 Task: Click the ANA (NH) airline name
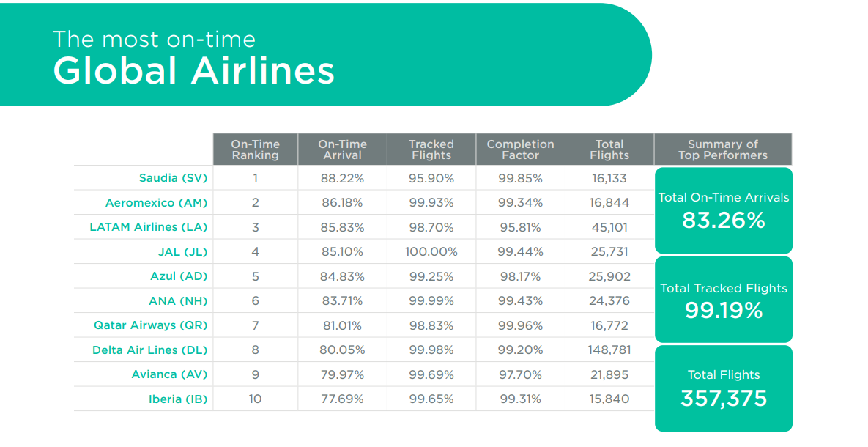178,300
